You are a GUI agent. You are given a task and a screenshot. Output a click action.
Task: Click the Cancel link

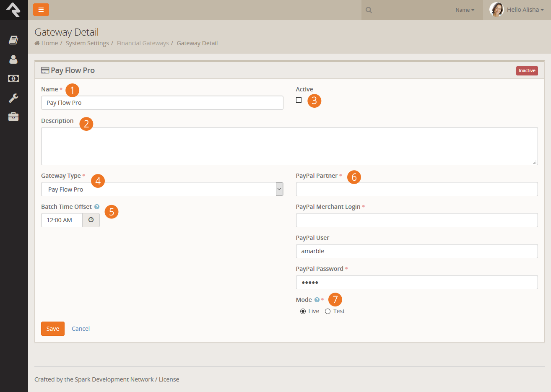point(81,329)
